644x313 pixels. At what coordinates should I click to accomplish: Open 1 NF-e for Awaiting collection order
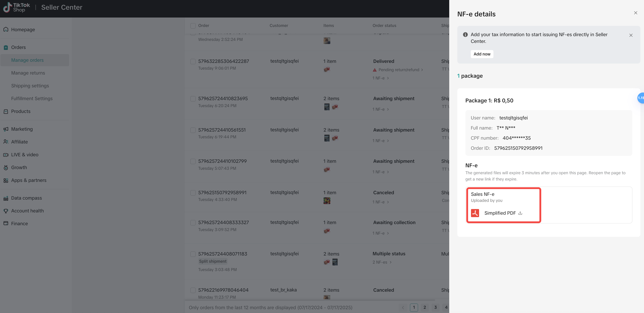click(381, 233)
